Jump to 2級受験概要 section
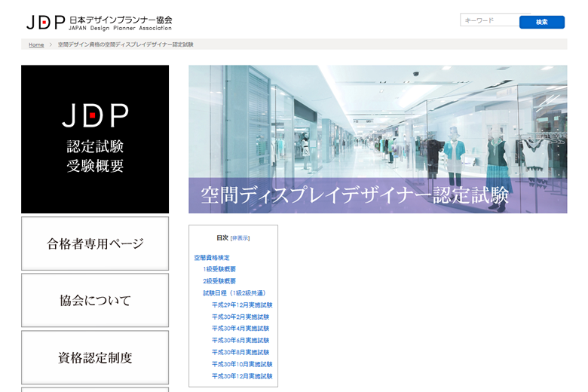 (219, 281)
